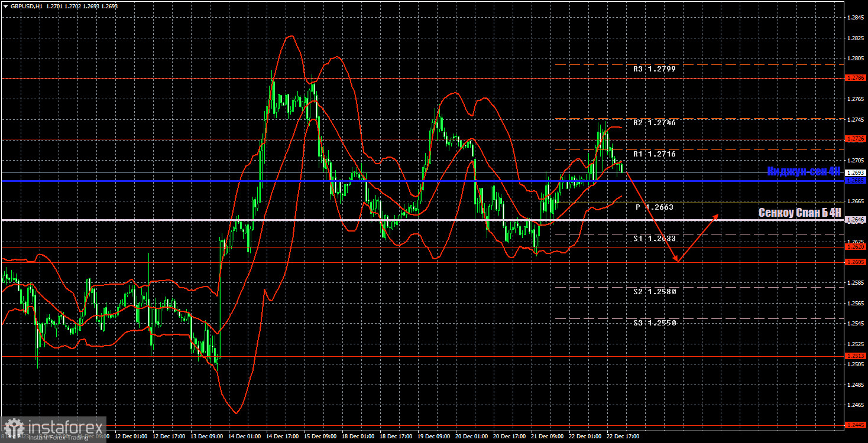Click the 1.2646 Senkou Span price tag
Screen dimensions: 868x443
tap(856, 220)
